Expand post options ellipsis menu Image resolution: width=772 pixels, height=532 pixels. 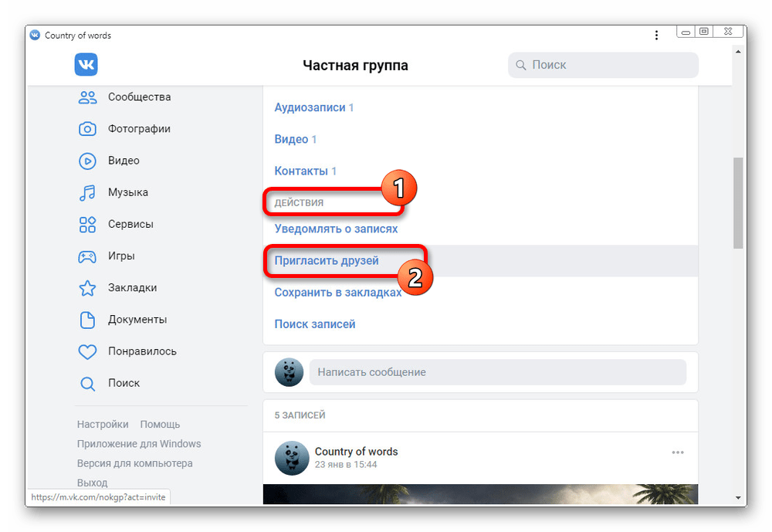[678, 452]
